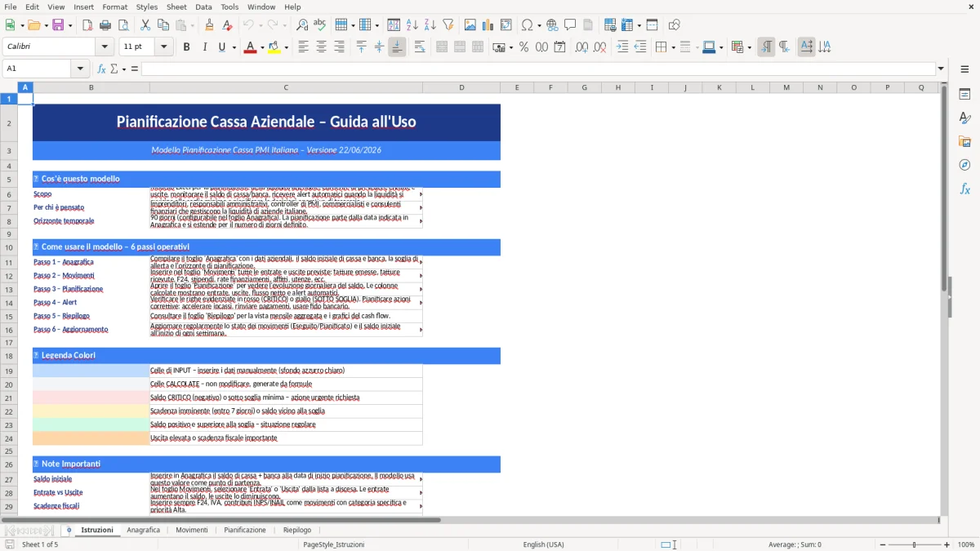Screen dimensions: 980x551
Task: Toggle Wrap Text
Action: click(x=420, y=47)
